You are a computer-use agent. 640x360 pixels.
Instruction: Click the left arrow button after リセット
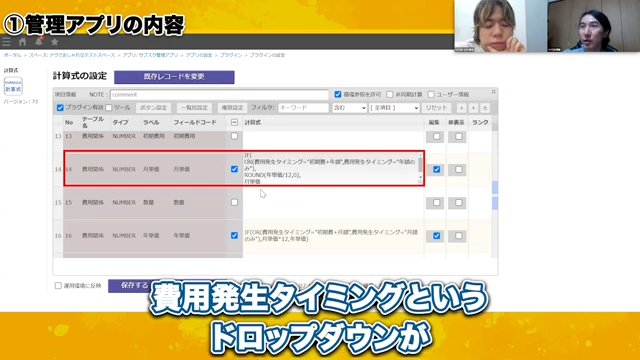[x=461, y=108]
